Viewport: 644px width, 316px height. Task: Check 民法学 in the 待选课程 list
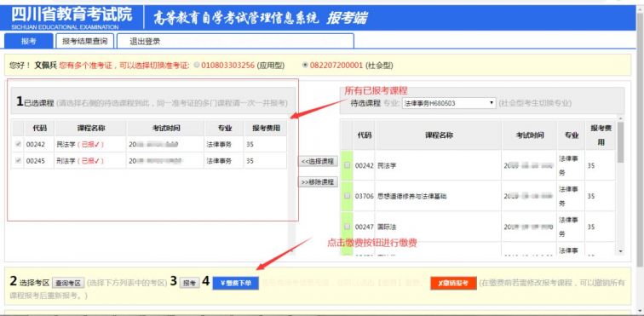click(347, 165)
